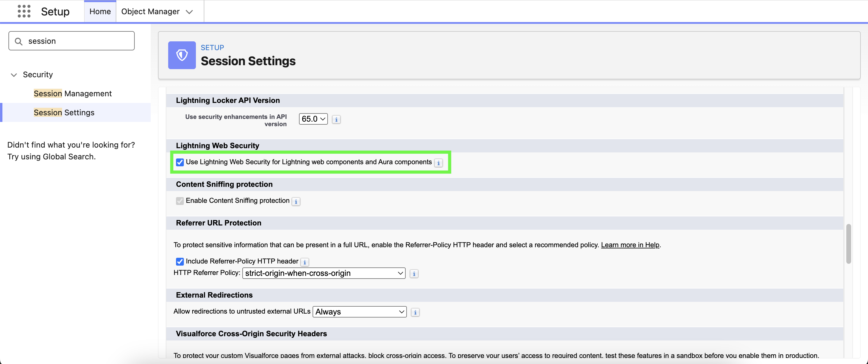Click info icon for Content Sniffing protection

pos(295,201)
